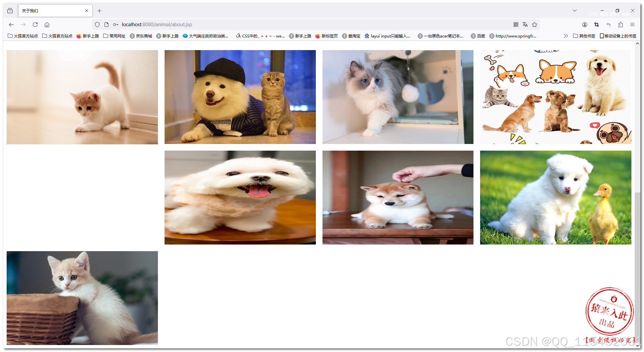Click the kitten beside wicker basket photo

tap(82, 298)
